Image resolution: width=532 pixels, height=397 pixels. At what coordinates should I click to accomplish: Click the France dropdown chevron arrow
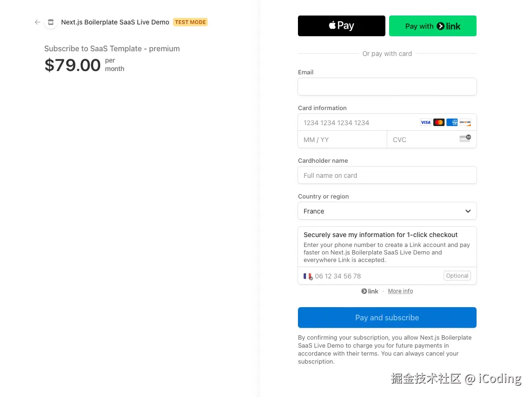pyautogui.click(x=468, y=211)
